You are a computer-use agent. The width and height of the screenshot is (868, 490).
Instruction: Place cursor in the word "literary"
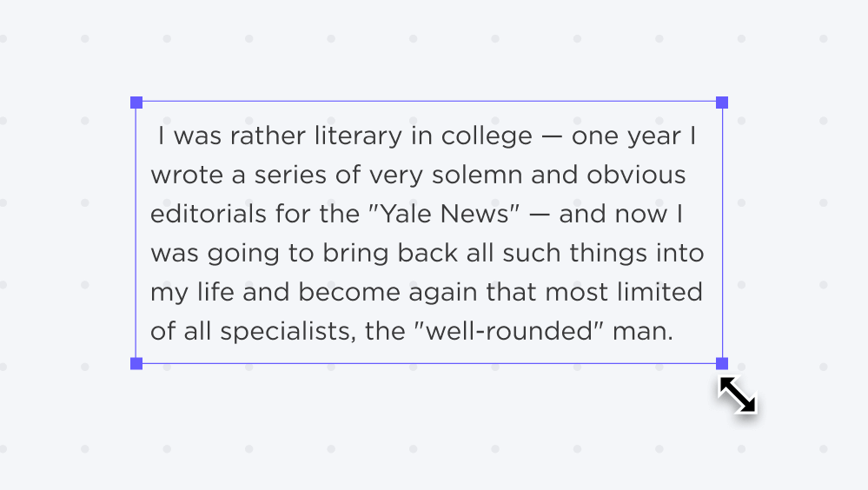click(x=358, y=136)
